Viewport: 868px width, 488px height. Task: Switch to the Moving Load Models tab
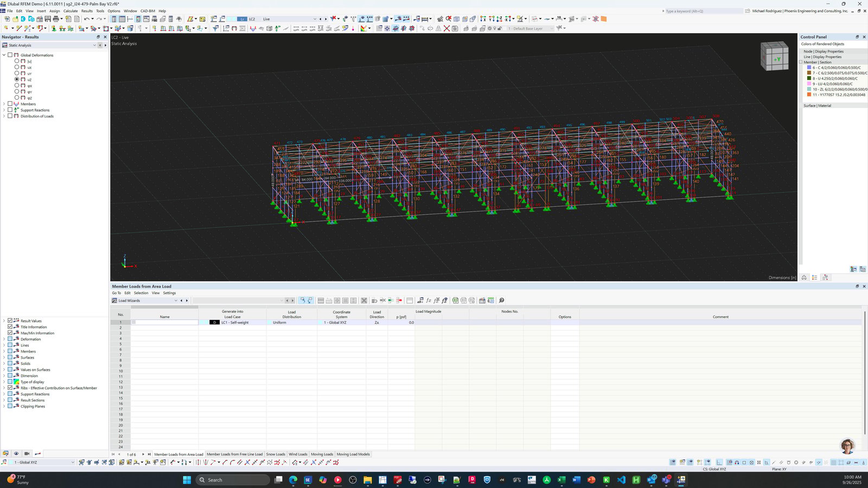tap(353, 454)
